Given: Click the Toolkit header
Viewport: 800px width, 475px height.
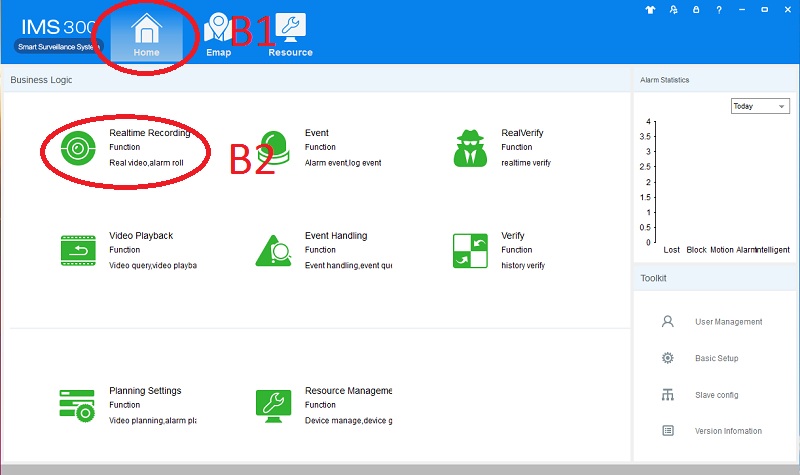Looking at the screenshot, I should (x=653, y=278).
